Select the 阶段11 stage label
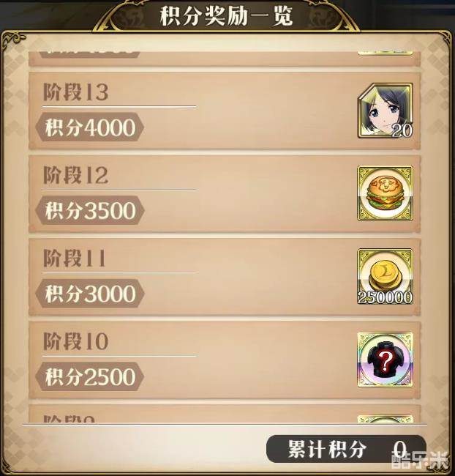 [75, 259]
